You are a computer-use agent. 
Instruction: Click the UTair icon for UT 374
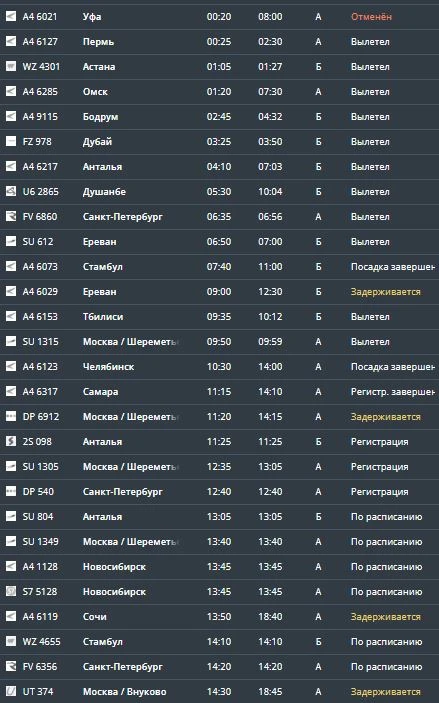click(11, 692)
